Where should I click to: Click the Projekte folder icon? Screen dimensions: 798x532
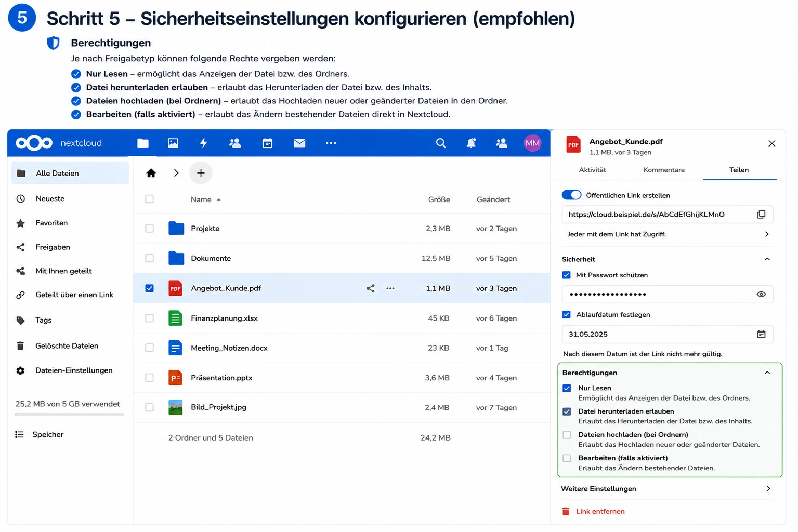click(x=176, y=228)
